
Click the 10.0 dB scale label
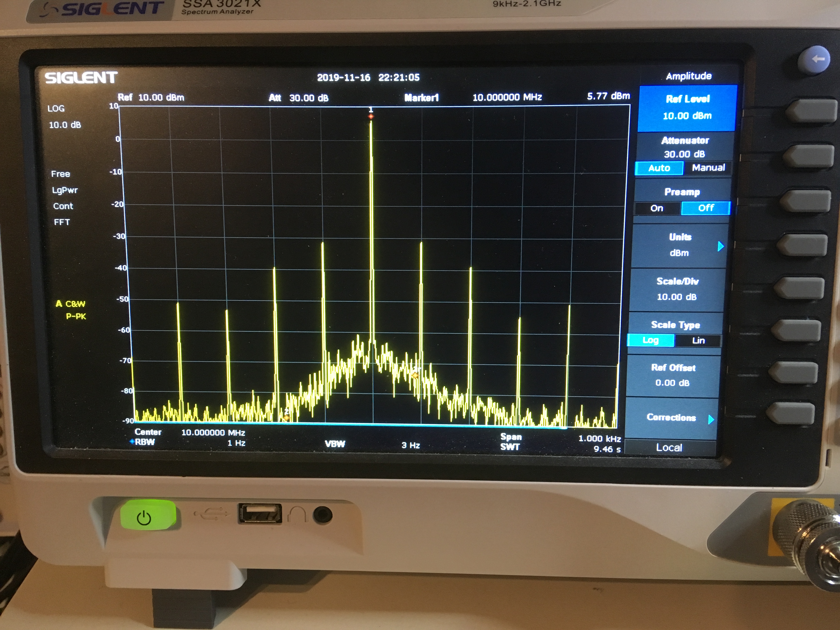tap(65, 125)
